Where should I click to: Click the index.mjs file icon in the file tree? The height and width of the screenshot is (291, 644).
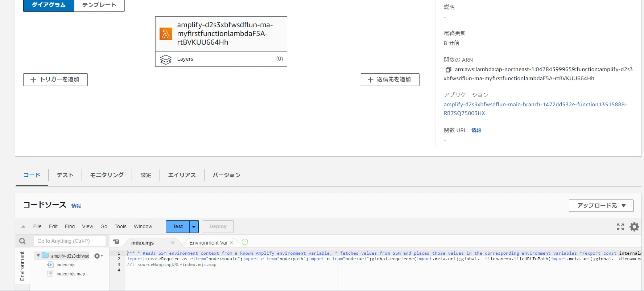(x=50, y=265)
